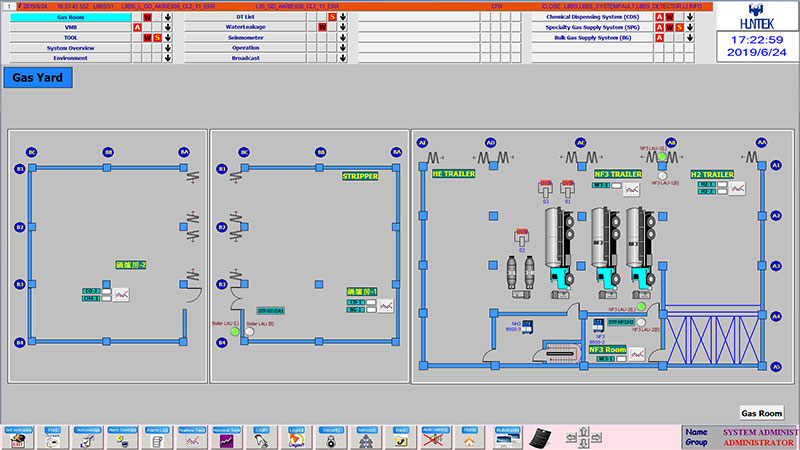Click the NF3 Room label on floor plan
This screenshot has height=450, width=800.
[608, 350]
